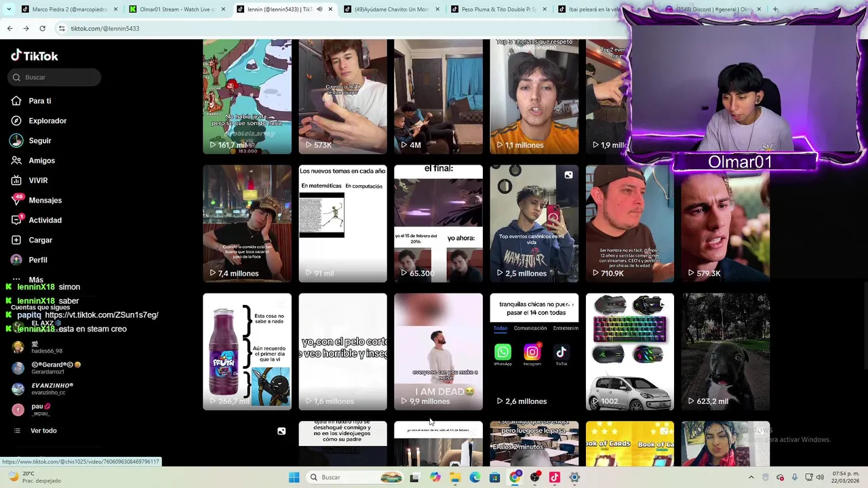Click the browser forward arrow
The image size is (868, 488).
tap(26, 28)
